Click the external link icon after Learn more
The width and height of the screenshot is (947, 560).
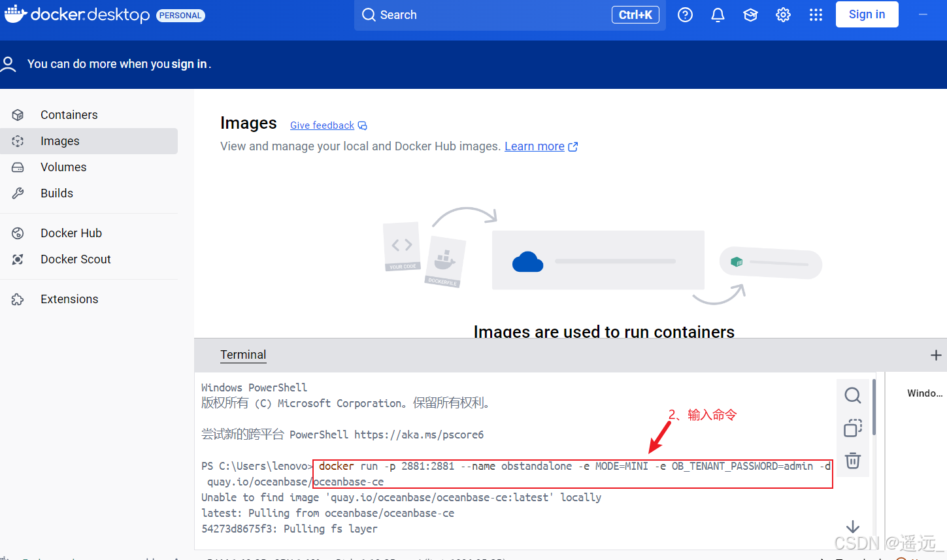pos(573,146)
